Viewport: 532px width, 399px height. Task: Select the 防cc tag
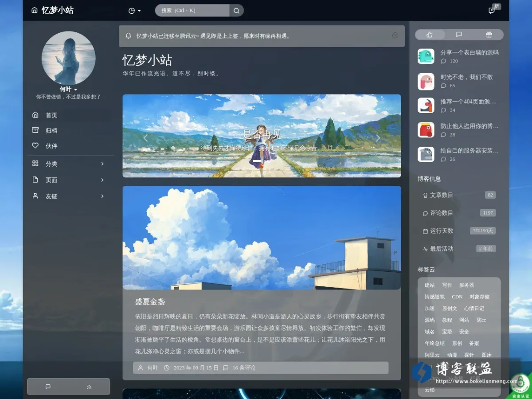[x=481, y=320]
